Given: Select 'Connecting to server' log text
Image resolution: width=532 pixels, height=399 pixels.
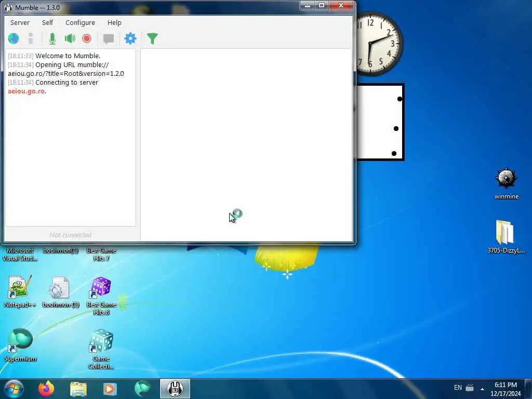Looking at the screenshot, I should coord(66,83).
